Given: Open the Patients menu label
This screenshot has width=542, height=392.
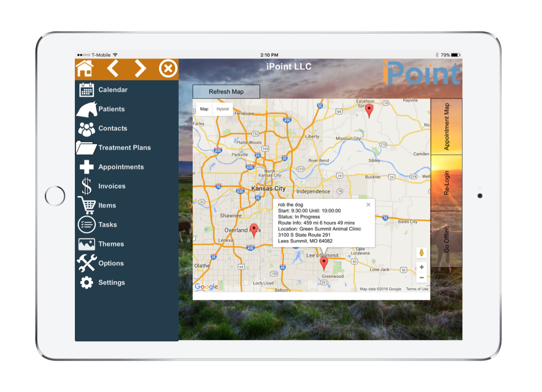Looking at the screenshot, I should 112,109.
